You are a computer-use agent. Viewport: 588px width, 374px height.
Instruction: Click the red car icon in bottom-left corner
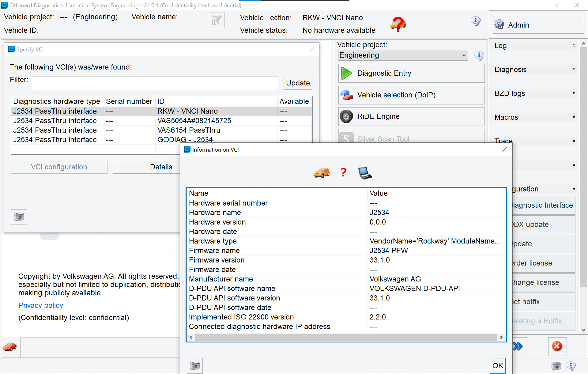(10, 347)
